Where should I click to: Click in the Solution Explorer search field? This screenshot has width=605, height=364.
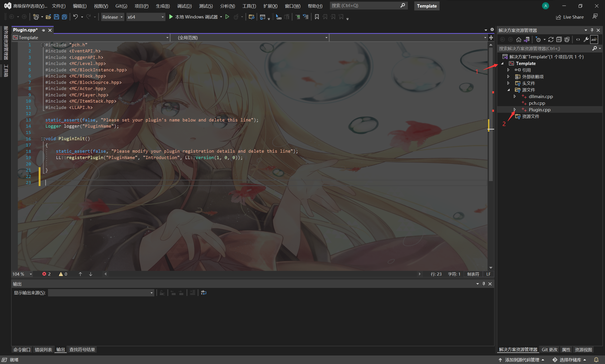pyautogui.click(x=544, y=48)
